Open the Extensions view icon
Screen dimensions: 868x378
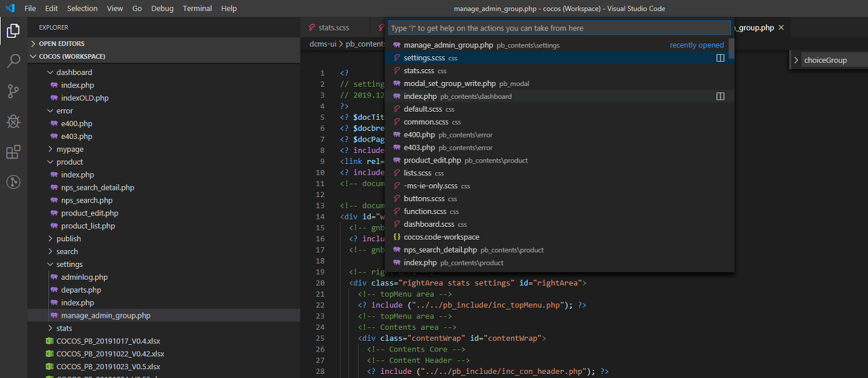[x=13, y=152]
